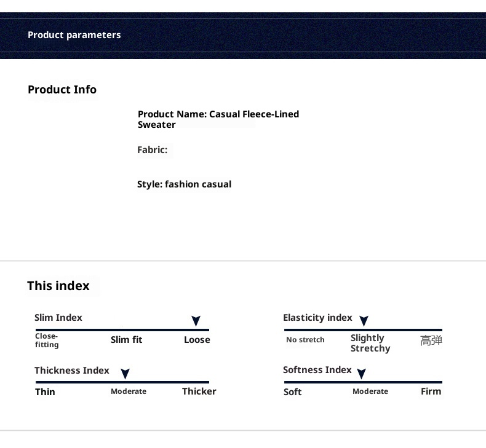Click the Product Name text line
Viewport: 486px width, 448px height.
[218, 119]
